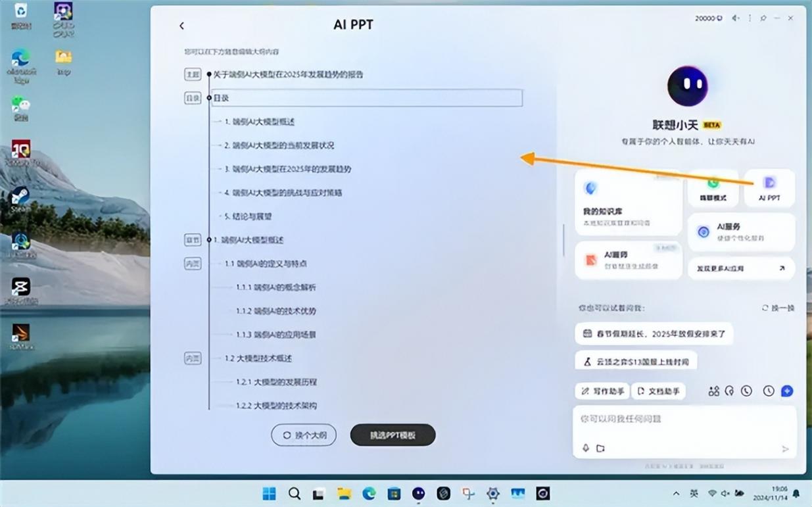Click the chat input field
Viewport: 812px width, 507px height.
click(x=684, y=420)
